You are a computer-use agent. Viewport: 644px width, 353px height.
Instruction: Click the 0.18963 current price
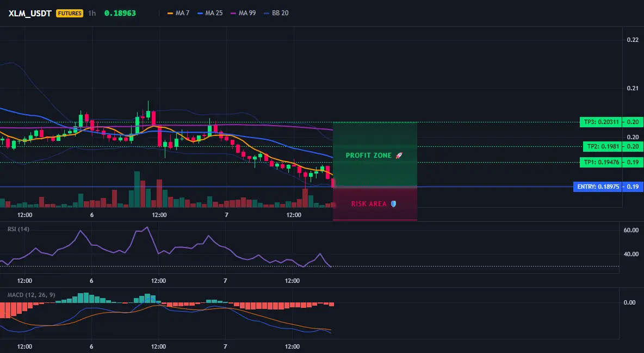click(120, 13)
